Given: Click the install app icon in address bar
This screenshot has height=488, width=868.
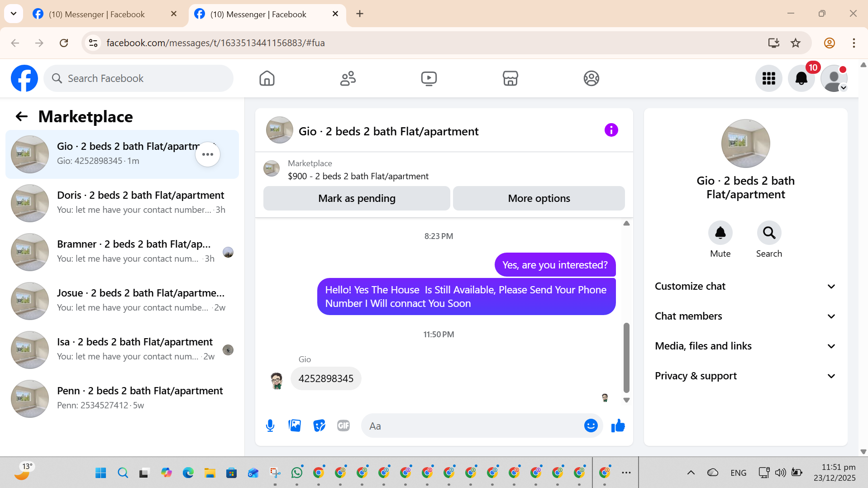Looking at the screenshot, I should click(773, 43).
